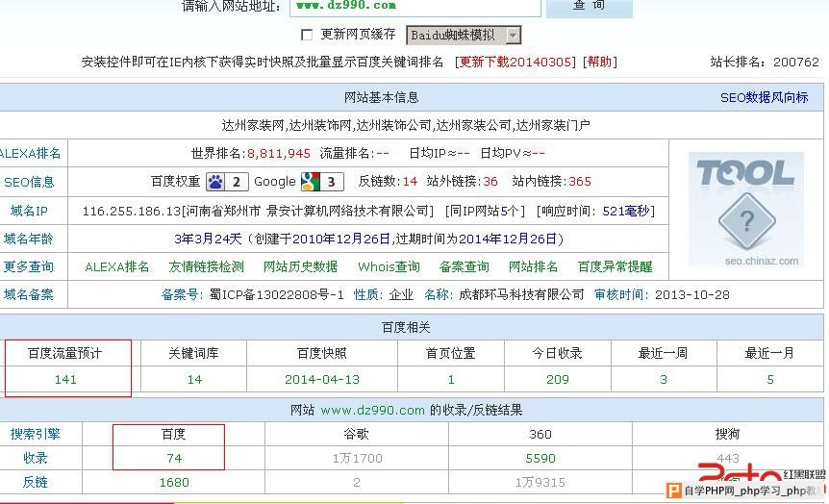Click 360 收录 count 5590
Screen dimensions: 829x504
[540, 458]
